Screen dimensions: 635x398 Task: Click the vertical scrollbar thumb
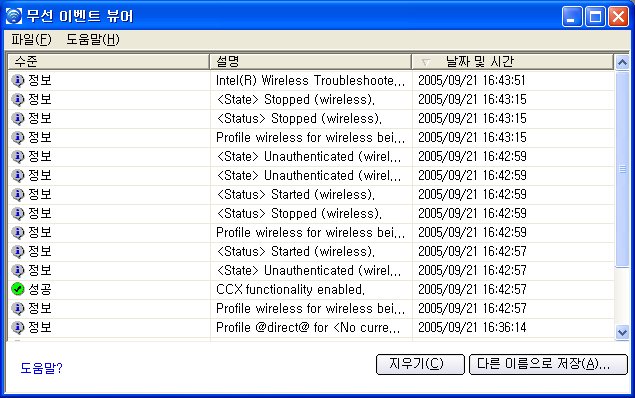coord(622,169)
